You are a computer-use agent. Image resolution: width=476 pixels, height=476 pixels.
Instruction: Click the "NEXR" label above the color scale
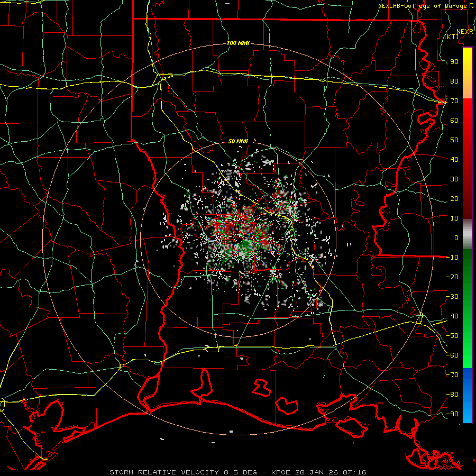click(x=465, y=32)
